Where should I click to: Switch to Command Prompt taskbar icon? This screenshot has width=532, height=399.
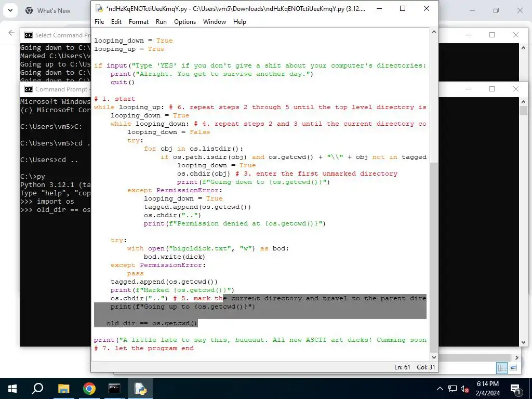pos(114,389)
